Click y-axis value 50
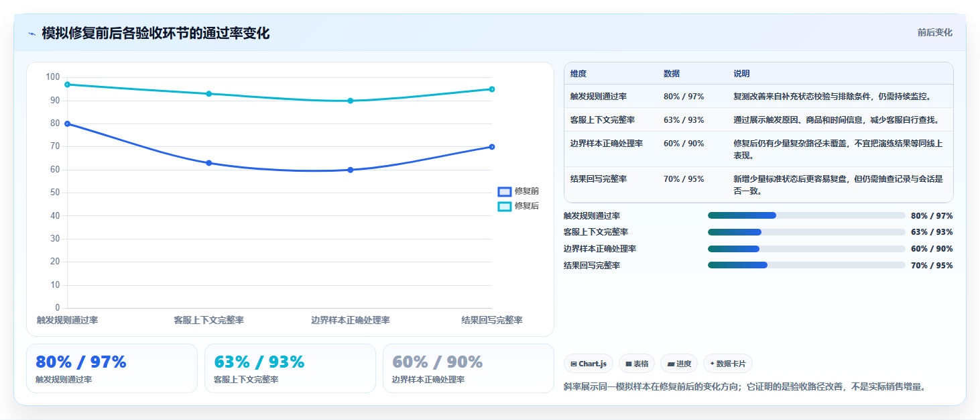The image size is (980, 420). [55, 193]
